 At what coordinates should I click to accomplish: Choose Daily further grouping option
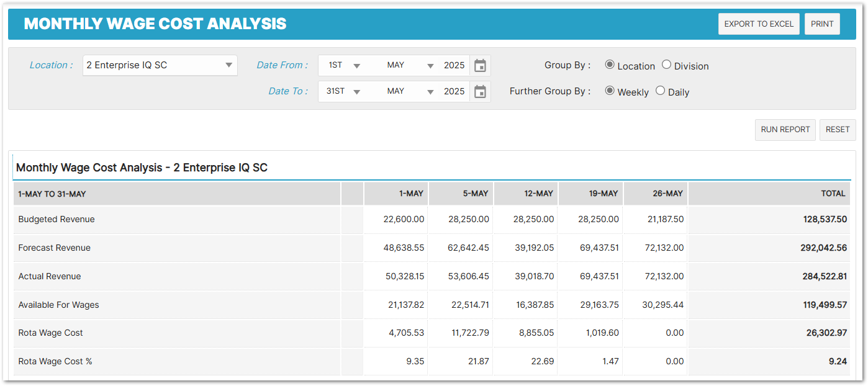point(660,91)
